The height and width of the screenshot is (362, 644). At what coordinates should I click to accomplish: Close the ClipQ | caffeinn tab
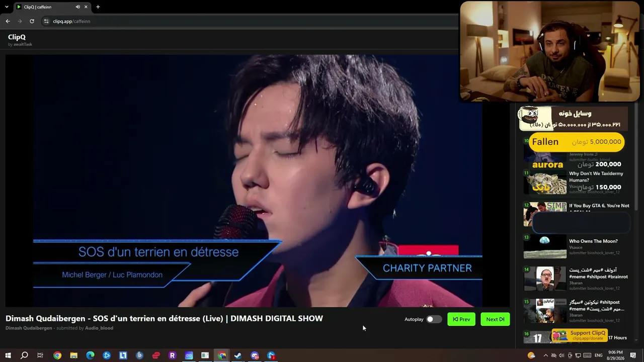tap(86, 7)
